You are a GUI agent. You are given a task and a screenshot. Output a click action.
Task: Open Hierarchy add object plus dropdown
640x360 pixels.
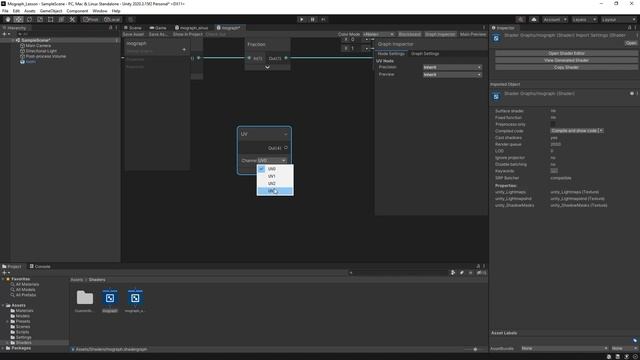click(x=6, y=34)
